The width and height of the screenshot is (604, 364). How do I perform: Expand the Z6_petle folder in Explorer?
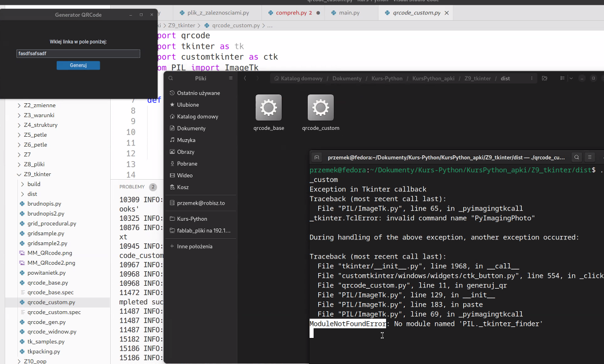pyautogui.click(x=35, y=145)
